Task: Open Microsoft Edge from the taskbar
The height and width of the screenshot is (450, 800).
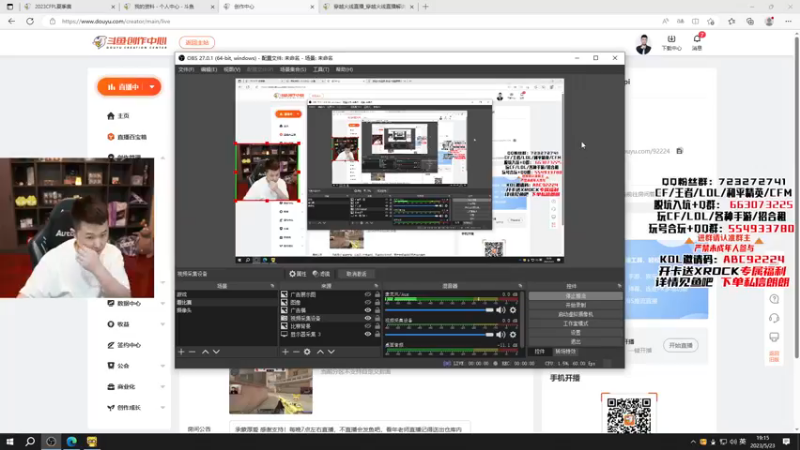Action: pos(71,441)
